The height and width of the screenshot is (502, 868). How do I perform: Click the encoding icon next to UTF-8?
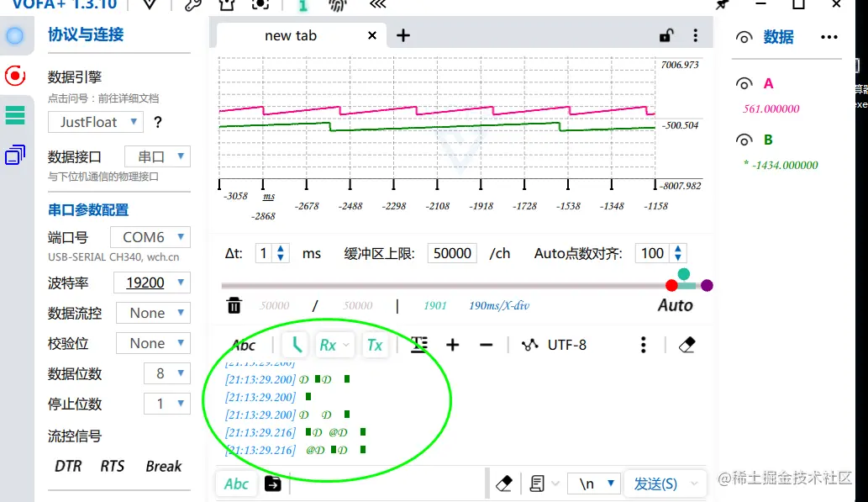[x=529, y=345]
